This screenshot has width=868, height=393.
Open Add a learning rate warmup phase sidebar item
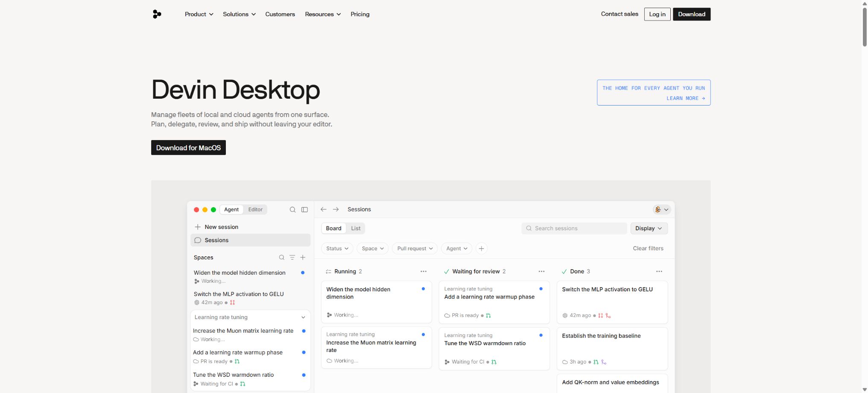pos(250,357)
